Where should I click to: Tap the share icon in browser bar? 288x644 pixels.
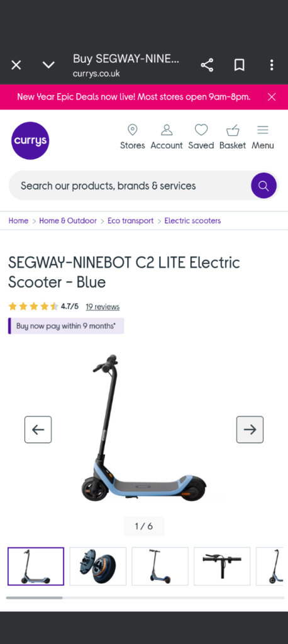(x=207, y=65)
